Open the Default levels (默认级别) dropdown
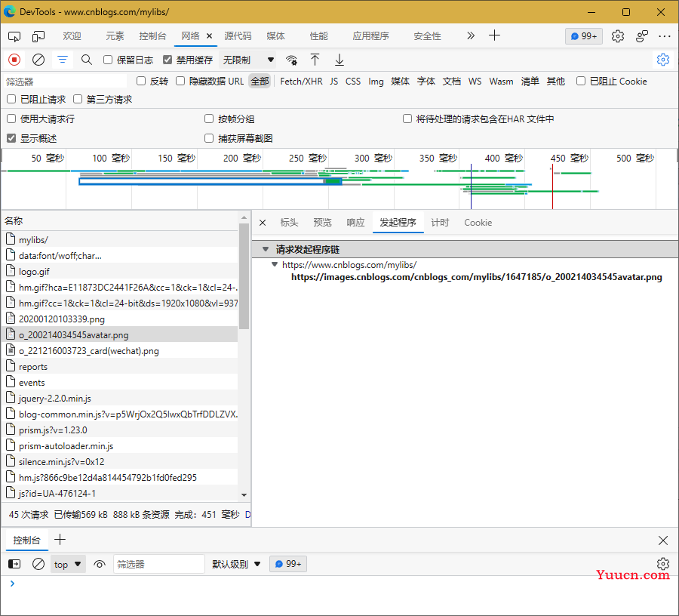679x616 pixels. [236, 564]
